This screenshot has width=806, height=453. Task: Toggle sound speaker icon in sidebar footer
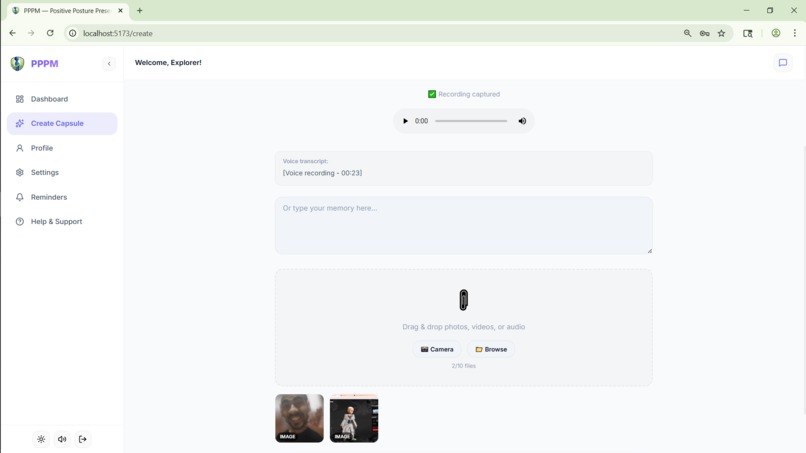coord(62,439)
